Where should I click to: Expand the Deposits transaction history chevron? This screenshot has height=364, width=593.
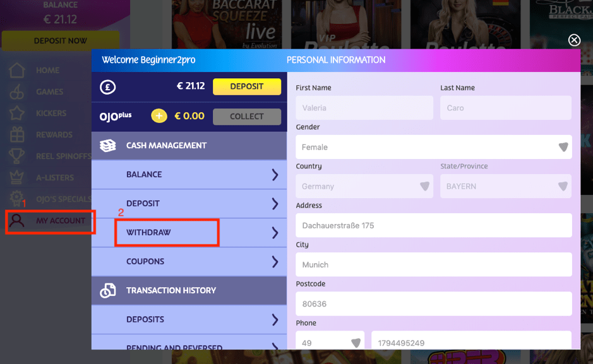(275, 320)
